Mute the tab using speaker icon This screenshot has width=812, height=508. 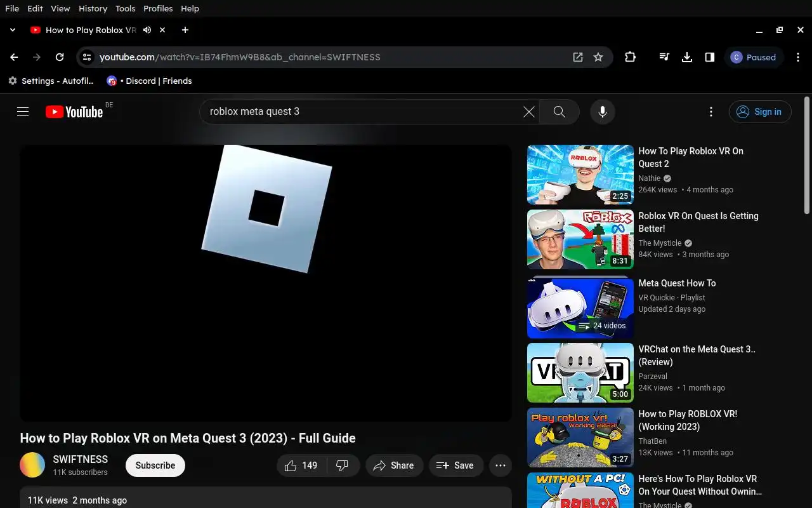click(147, 30)
